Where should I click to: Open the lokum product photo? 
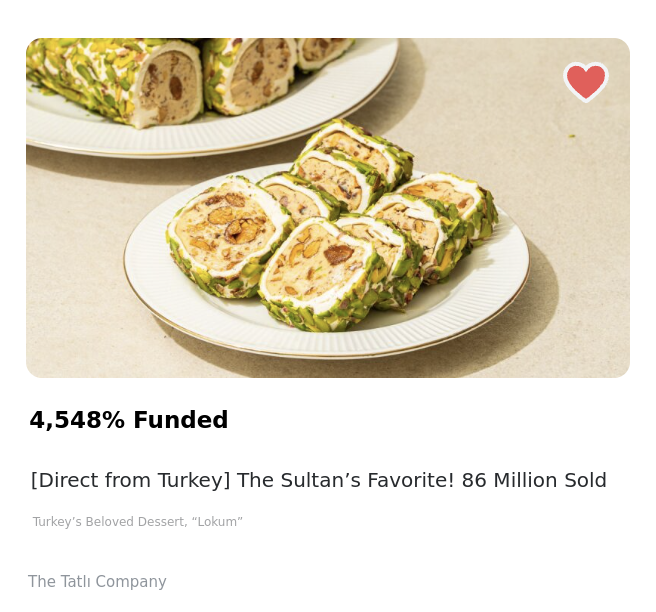[328, 208]
